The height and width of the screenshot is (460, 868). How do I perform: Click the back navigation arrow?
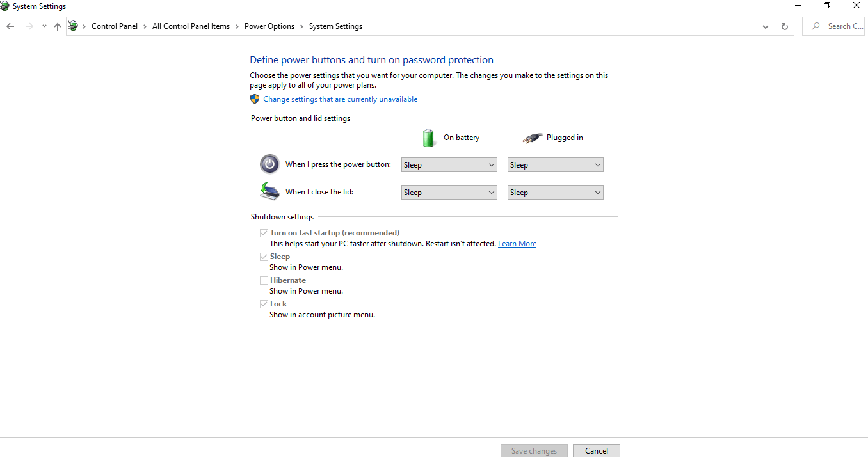[x=10, y=26]
